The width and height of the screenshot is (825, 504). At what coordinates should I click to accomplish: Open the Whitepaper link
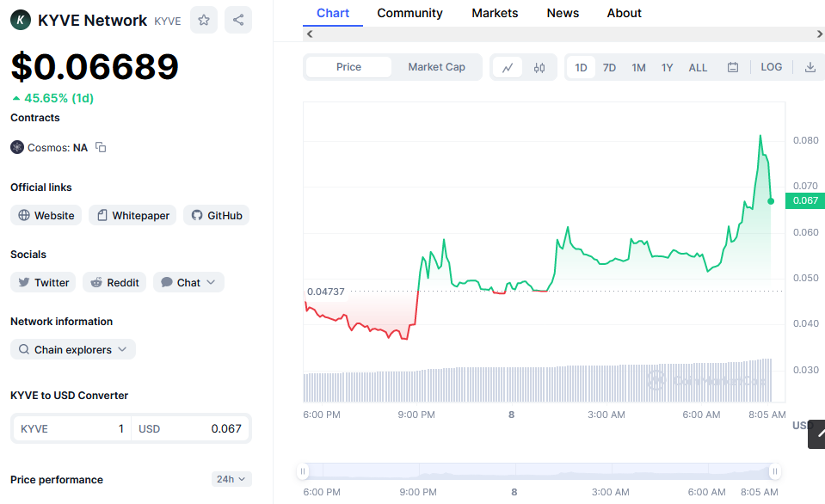click(132, 215)
